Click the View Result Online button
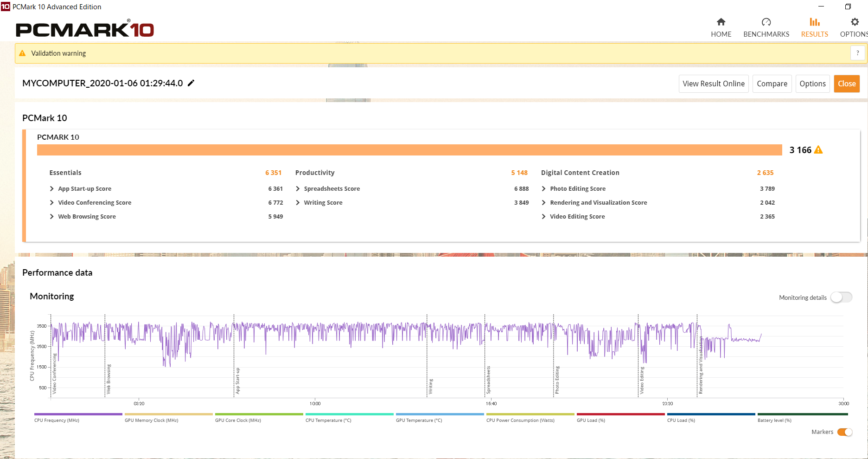 tap(714, 84)
